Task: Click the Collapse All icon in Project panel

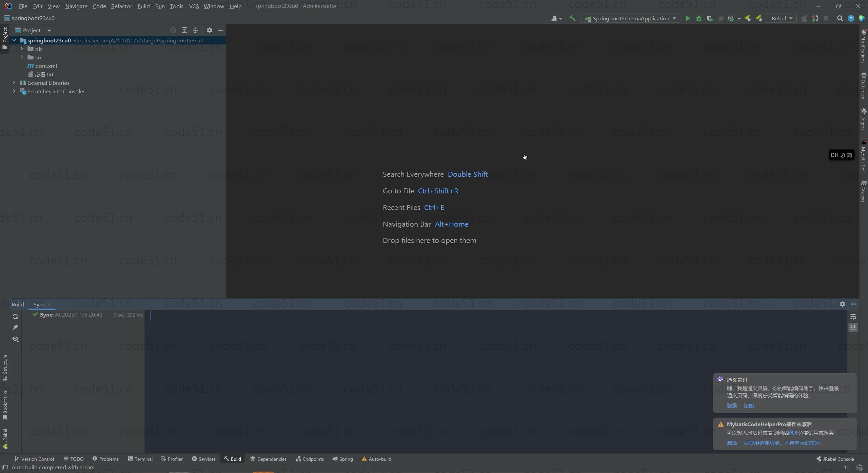Action: coord(195,30)
